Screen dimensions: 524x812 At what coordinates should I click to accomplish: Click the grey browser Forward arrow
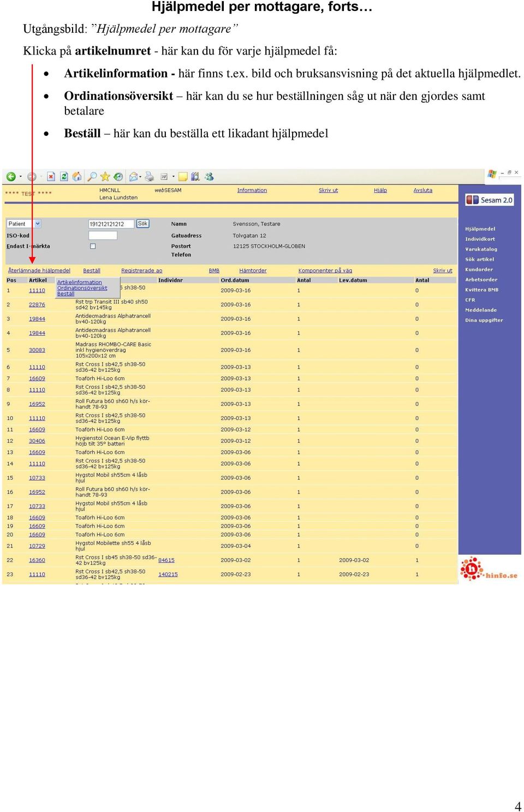tap(32, 176)
